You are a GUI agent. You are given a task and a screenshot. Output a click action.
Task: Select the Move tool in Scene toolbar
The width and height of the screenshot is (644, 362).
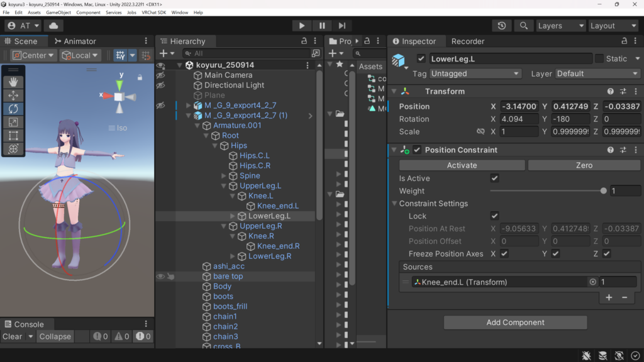tap(13, 96)
